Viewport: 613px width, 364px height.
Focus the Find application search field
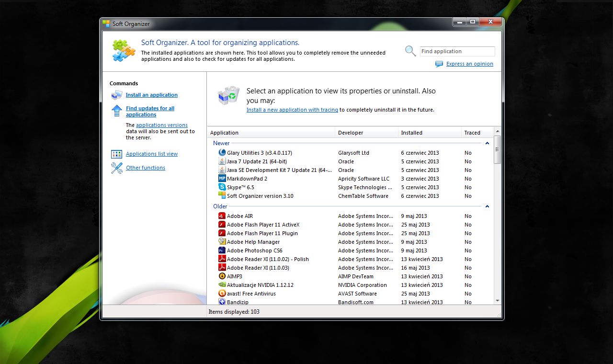tap(457, 51)
